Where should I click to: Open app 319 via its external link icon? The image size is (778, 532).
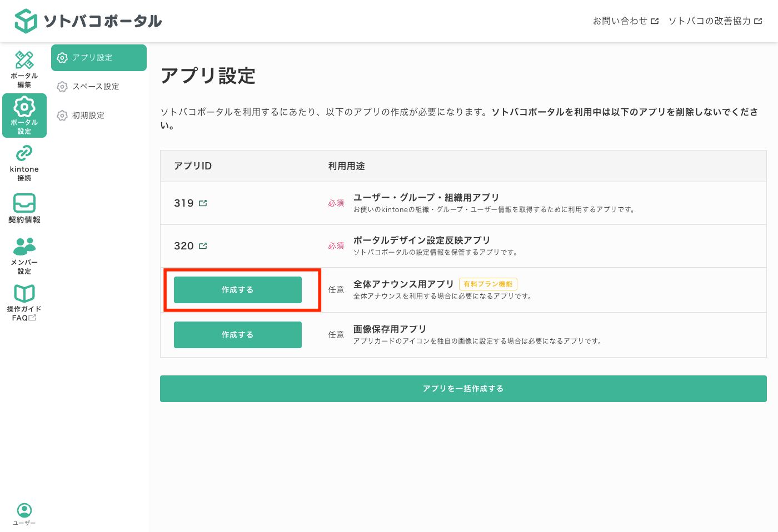203,203
